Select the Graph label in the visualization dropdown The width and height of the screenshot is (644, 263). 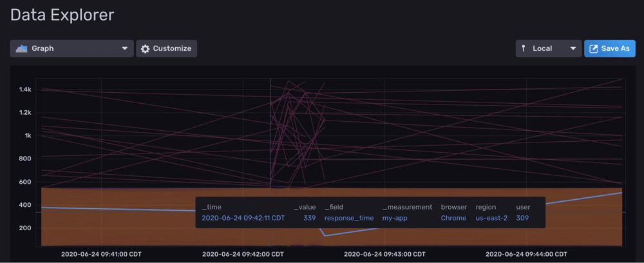click(x=43, y=48)
